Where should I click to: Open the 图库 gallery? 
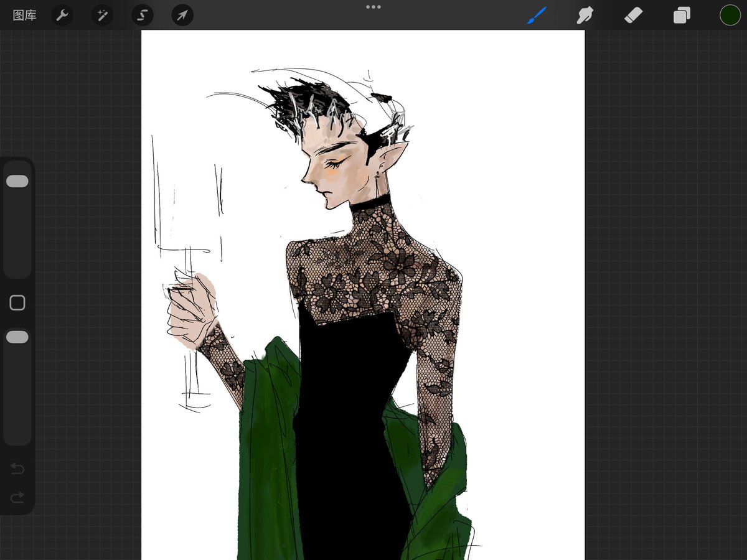point(24,16)
